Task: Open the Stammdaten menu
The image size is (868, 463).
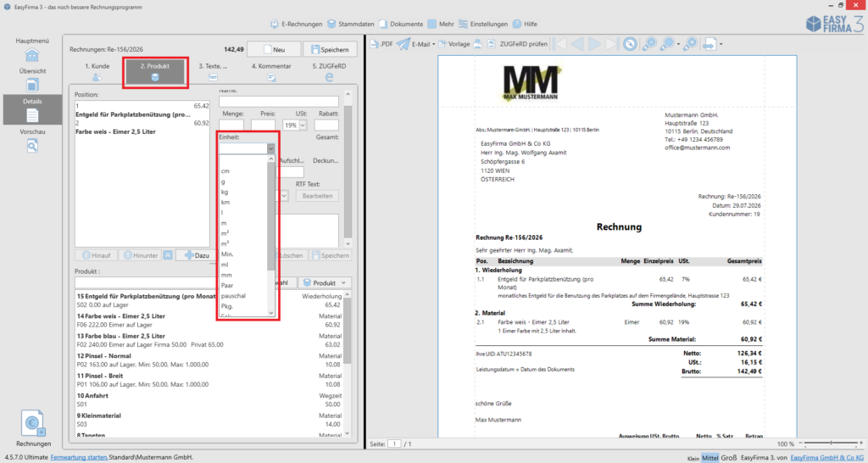Action: 350,24
